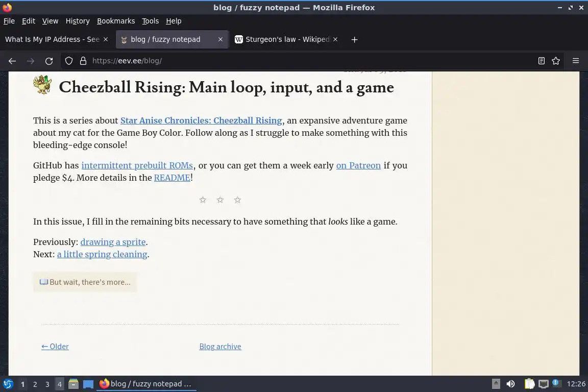Open the Help menu
588x392 pixels.
[x=174, y=21]
